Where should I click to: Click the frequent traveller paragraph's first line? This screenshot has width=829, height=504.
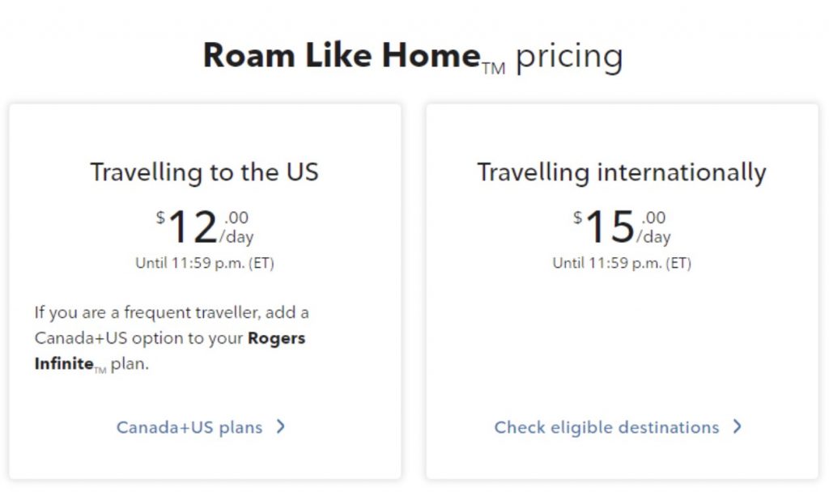click(x=172, y=312)
